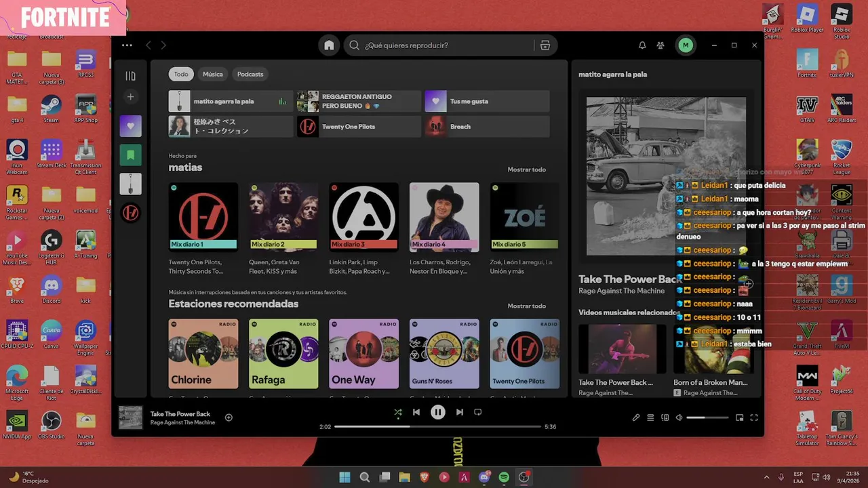Screen dimensions: 868x488
Task: Select the Todo filter chip
Action: pos(181,74)
